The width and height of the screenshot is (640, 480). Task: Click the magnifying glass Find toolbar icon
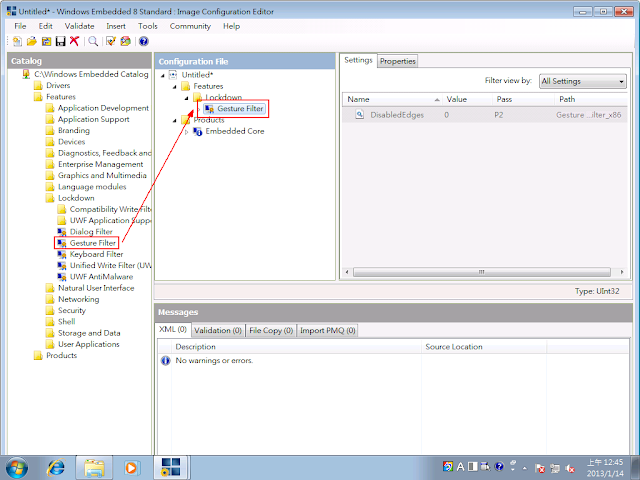93,41
